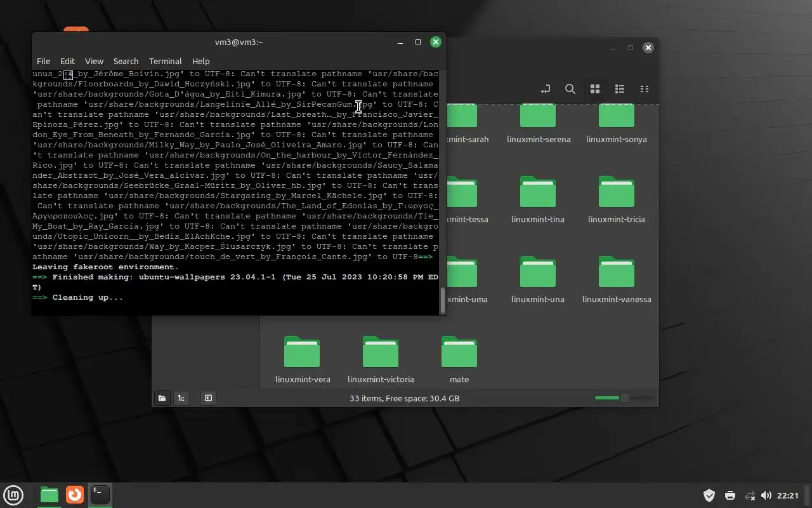This screenshot has width=812, height=508.
Task: Open the volume control tray icon
Action: point(766,495)
